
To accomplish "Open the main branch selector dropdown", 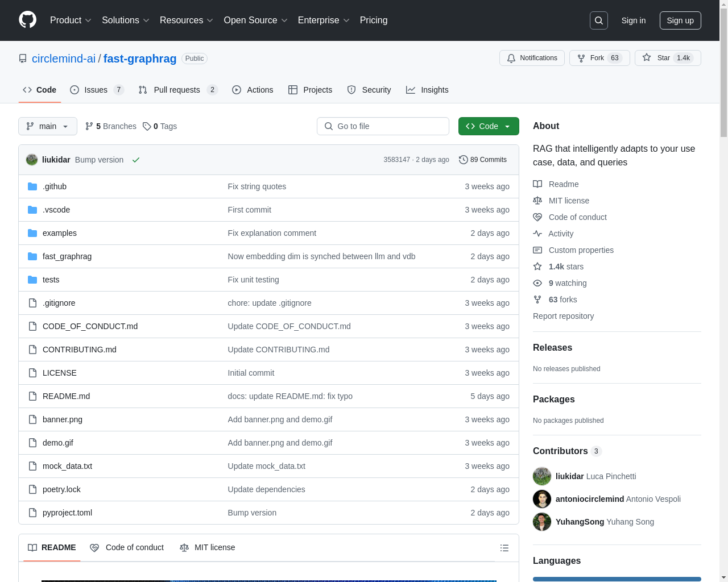I will tap(48, 126).
